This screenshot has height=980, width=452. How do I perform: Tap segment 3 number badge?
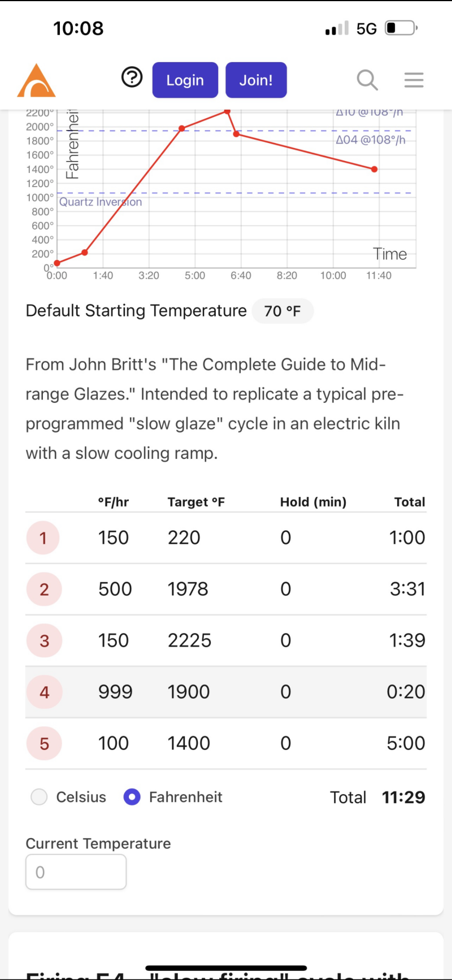(x=44, y=641)
